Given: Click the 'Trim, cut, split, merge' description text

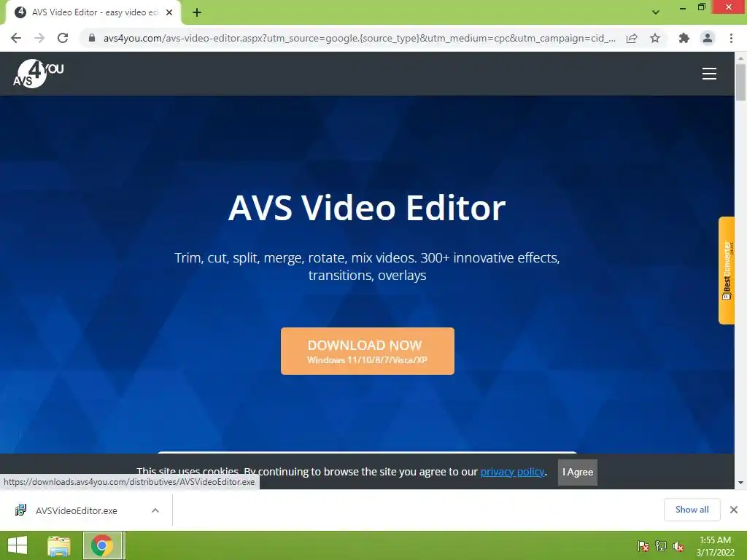Looking at the screenshot, I should tap(367, 266).
